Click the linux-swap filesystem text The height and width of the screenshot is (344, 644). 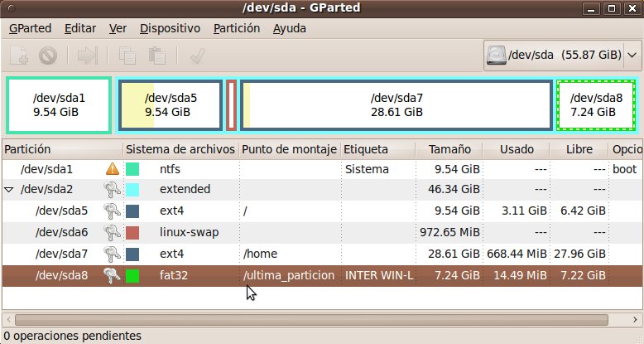click(189, 232)
